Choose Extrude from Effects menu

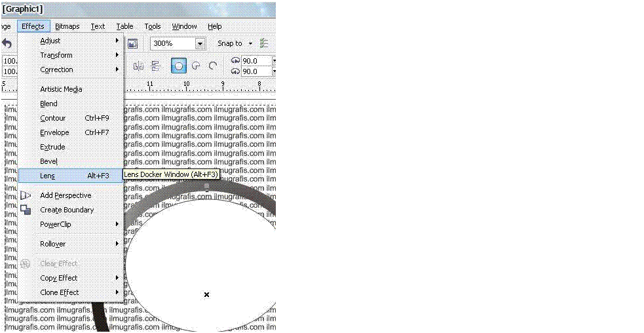tap(70, 147)
